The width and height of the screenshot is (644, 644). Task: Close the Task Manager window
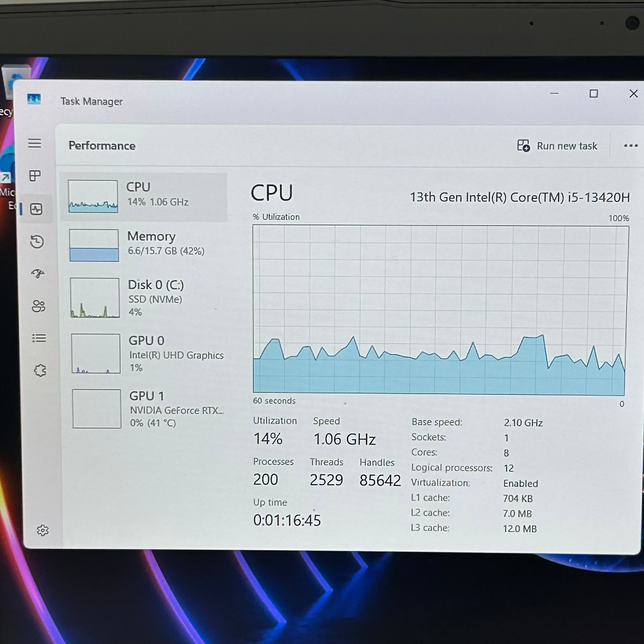point(634,94)
